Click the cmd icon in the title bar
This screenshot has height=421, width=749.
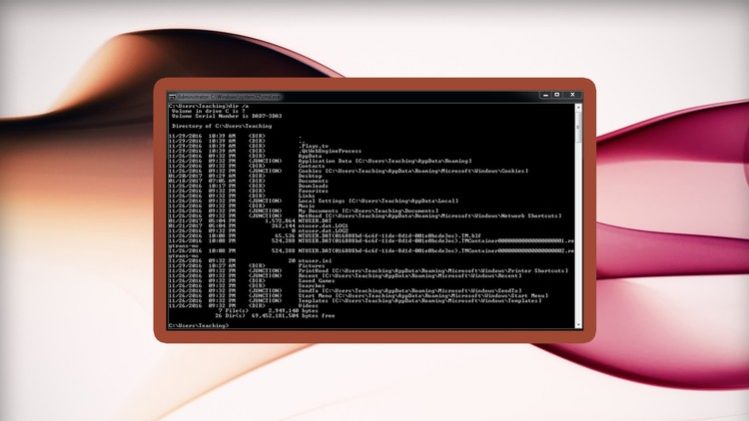point(172,96)
